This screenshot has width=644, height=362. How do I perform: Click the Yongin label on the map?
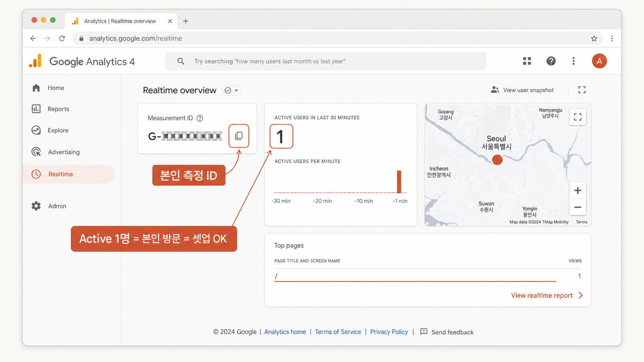(x=530, y=212)
